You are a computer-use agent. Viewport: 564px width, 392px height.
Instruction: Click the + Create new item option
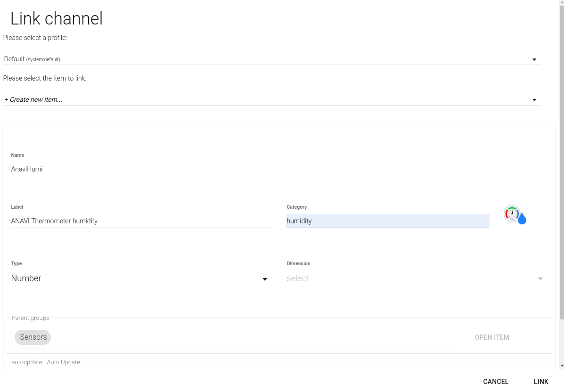(33, 99)
